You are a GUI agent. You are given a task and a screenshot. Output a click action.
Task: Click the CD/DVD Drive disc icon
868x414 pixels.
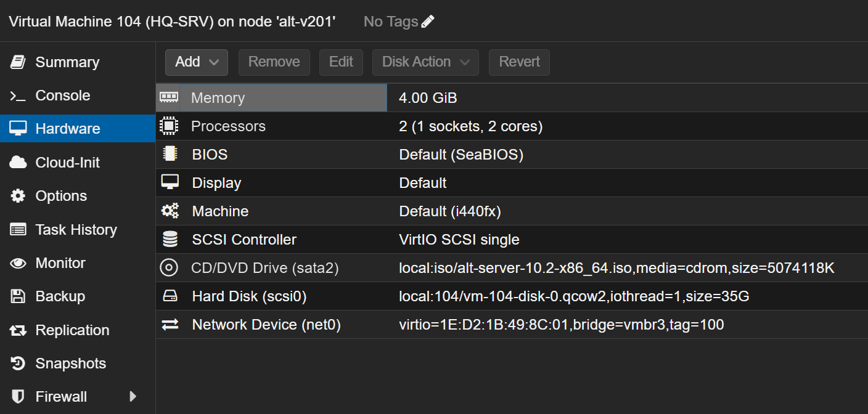coord(169,268)
